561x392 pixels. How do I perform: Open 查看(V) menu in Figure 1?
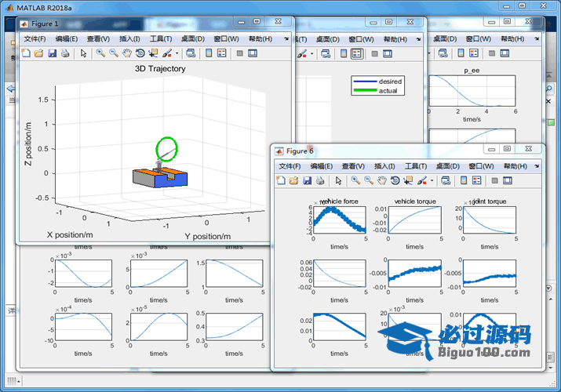tap(98, 38)
